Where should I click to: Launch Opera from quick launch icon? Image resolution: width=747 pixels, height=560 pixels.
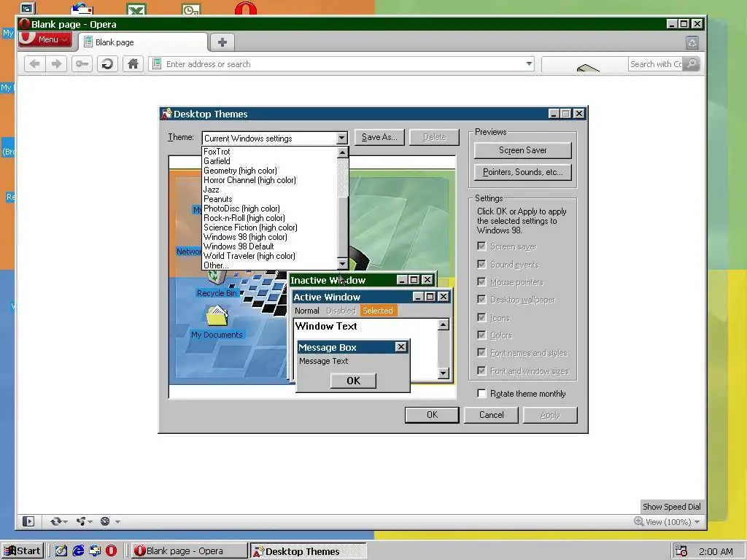click(x=111, y=551)
